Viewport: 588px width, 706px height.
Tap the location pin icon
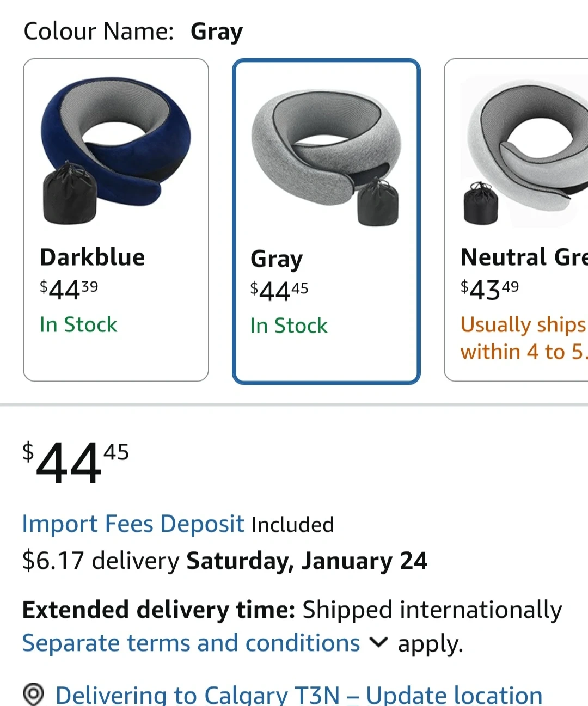point(33,694)
